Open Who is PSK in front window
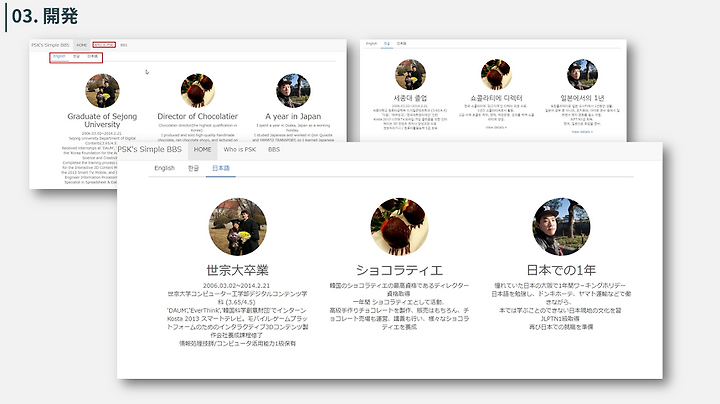720x404 pixels. pos(240,150)
